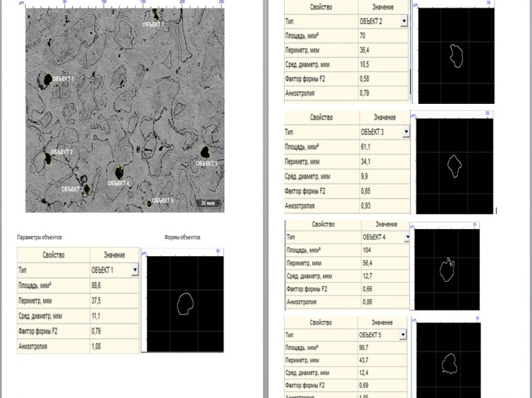Select the ОБЪЕКТ 4 label on the micrograph
532x398 pixels.
[118, 183]
